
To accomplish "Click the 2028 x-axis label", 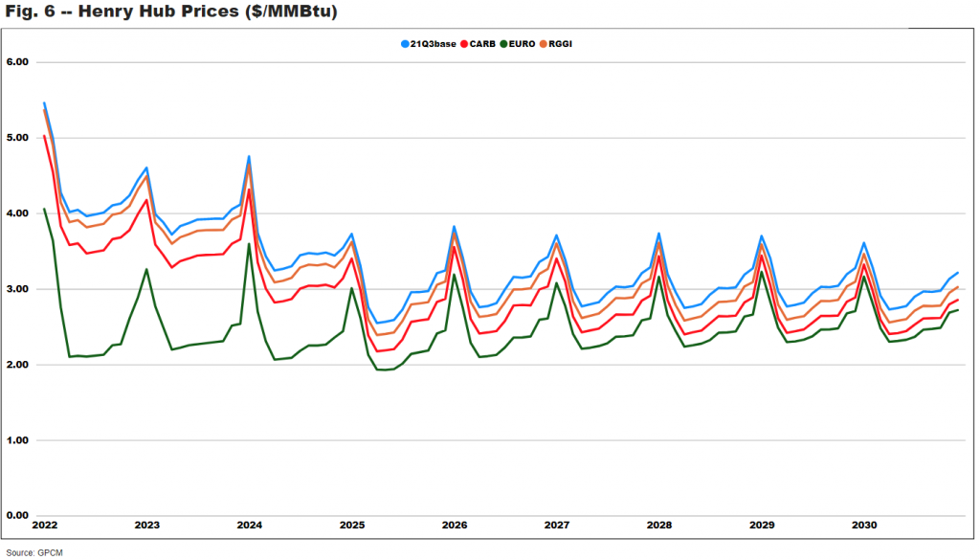I will pyautogui.click(x=659, y=526).
